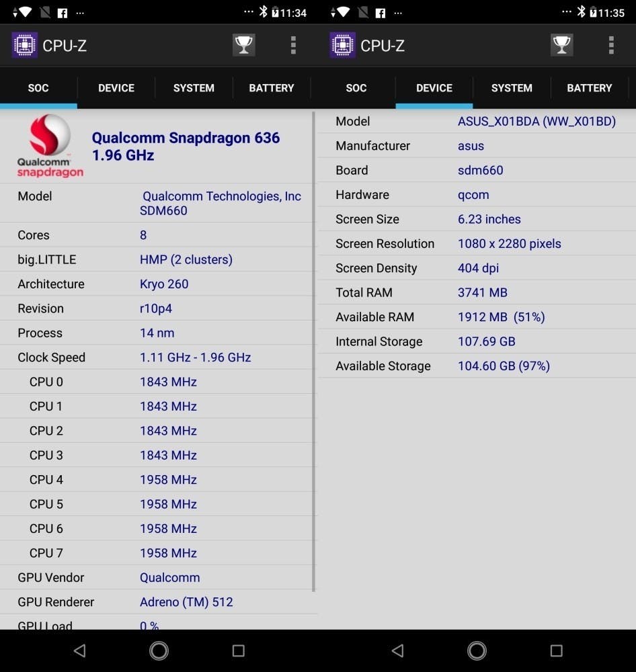Tap the 'Qualcomm Snapdragon 636' heading
This screenshot has width=636, height=672.
[186, 138]
